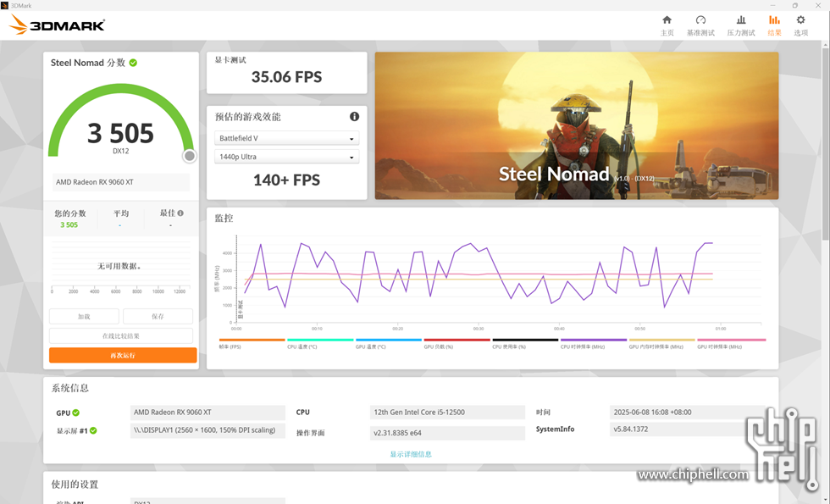Screen dimensions: 830x504
Task: Click the Steel Nomad banner image
Action: (577, 125)
